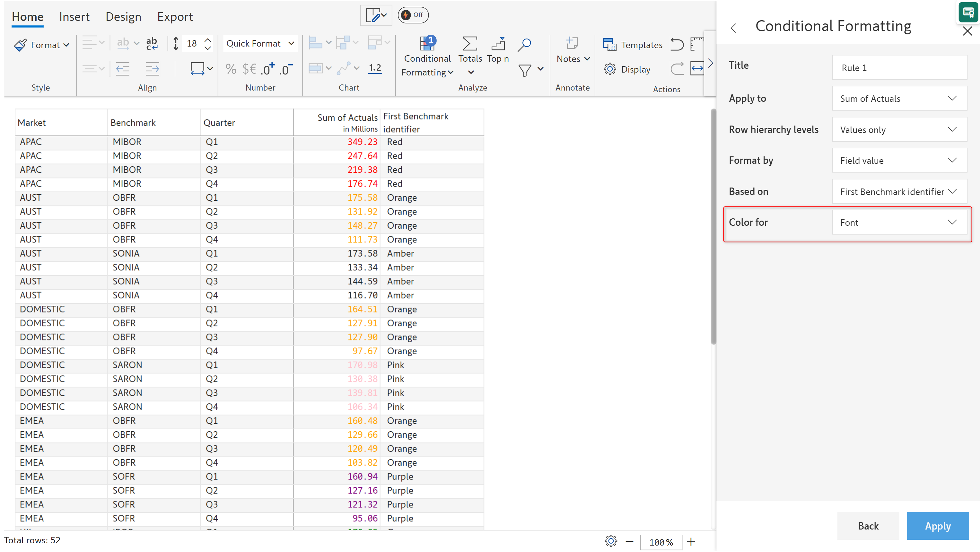Switch to the Insert tab
The height and width of the screenshot is (552, 980).
74,17
